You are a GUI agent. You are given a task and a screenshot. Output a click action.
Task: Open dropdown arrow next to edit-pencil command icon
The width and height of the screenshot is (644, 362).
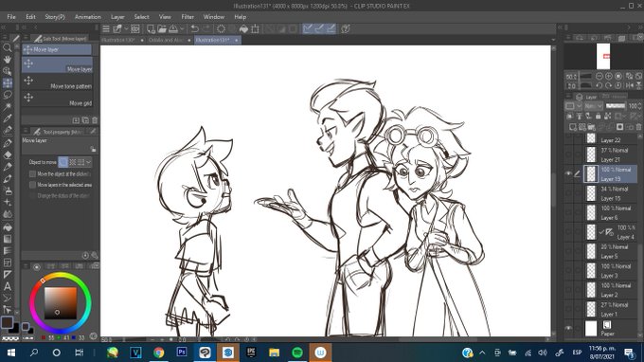pos(126,28)
